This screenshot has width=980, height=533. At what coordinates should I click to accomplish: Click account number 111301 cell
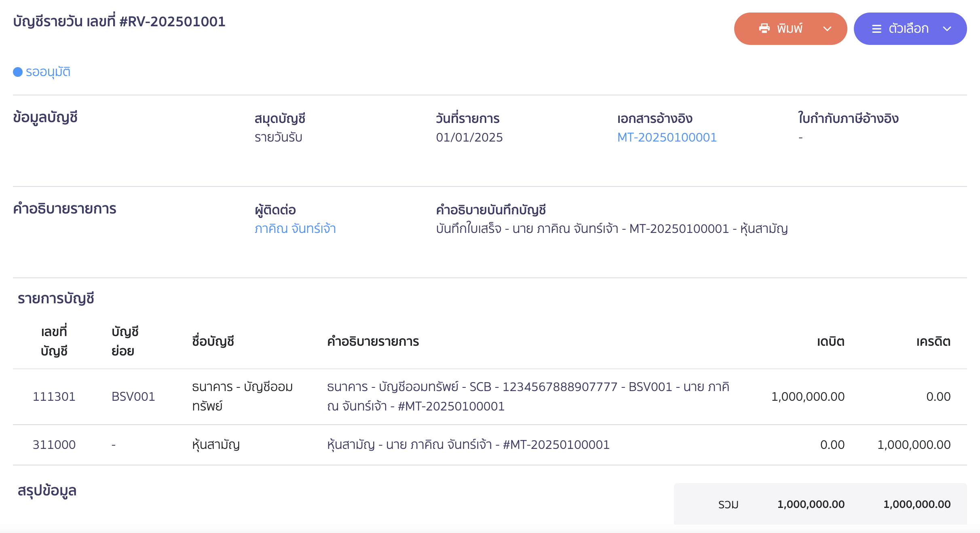(x=54, y=397)
